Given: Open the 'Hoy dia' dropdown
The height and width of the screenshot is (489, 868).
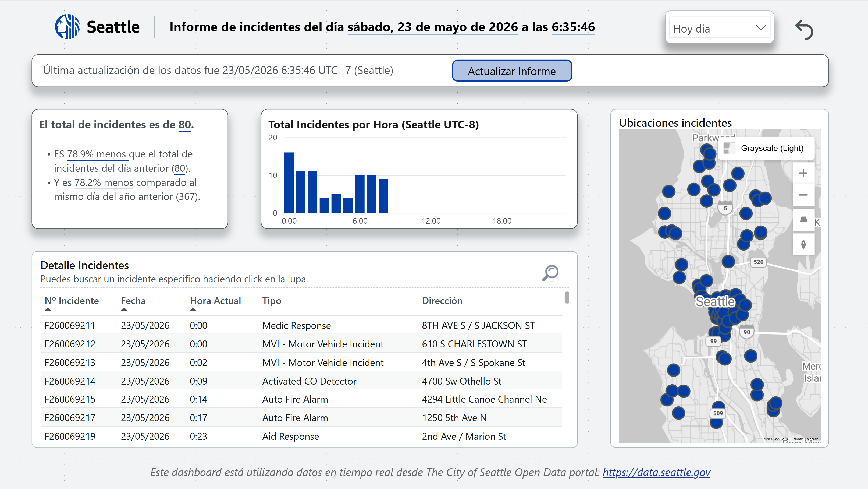Looking at the screenshot, I should point(719,28).
